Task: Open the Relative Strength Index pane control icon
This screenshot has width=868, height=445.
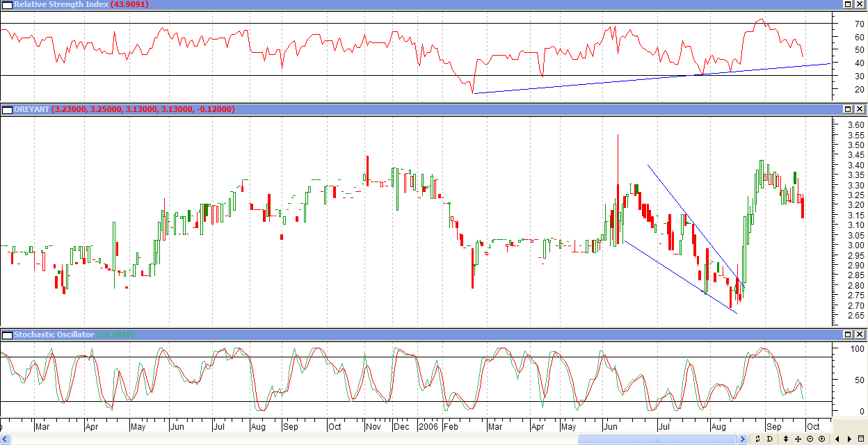Action: click(6, 4)
